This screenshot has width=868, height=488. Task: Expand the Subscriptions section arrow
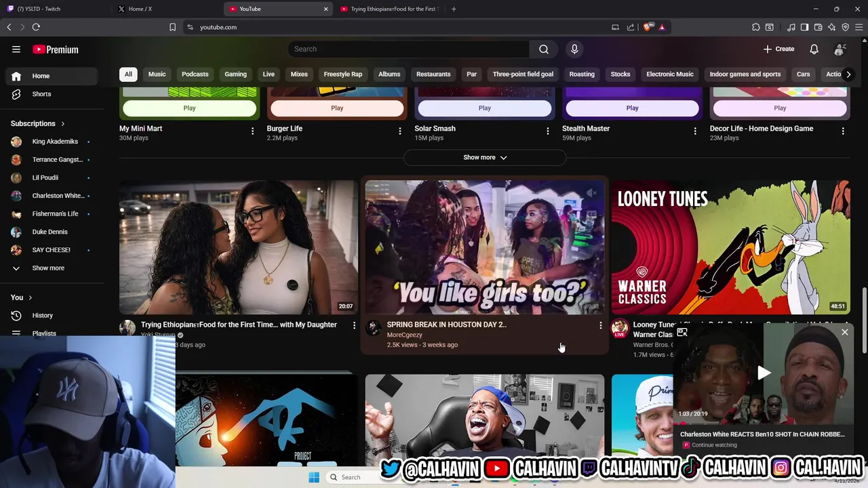(62, 123)
